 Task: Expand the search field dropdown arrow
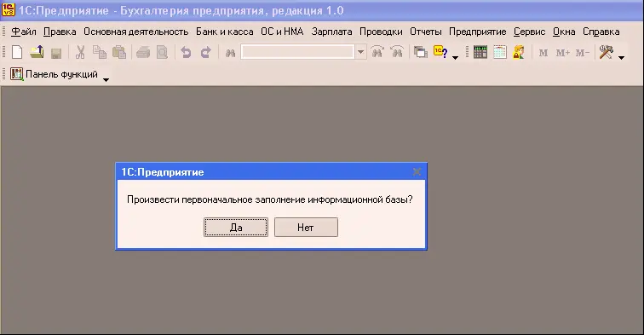coord(360,52)
